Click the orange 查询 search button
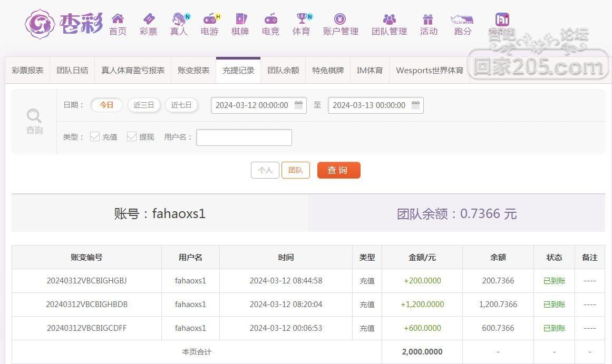Screen dimensions: 612x364 (x=338, y=170)
